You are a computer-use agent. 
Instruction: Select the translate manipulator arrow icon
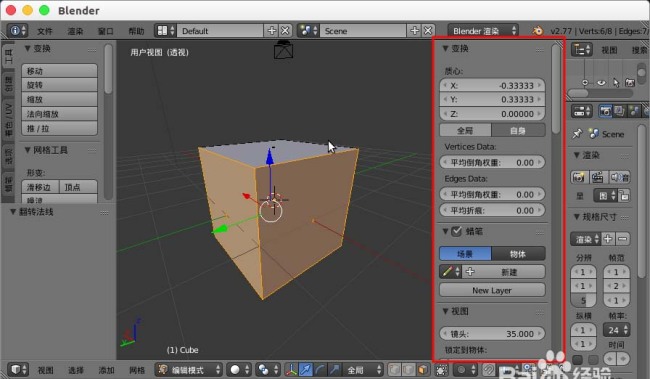pos(306,369)
